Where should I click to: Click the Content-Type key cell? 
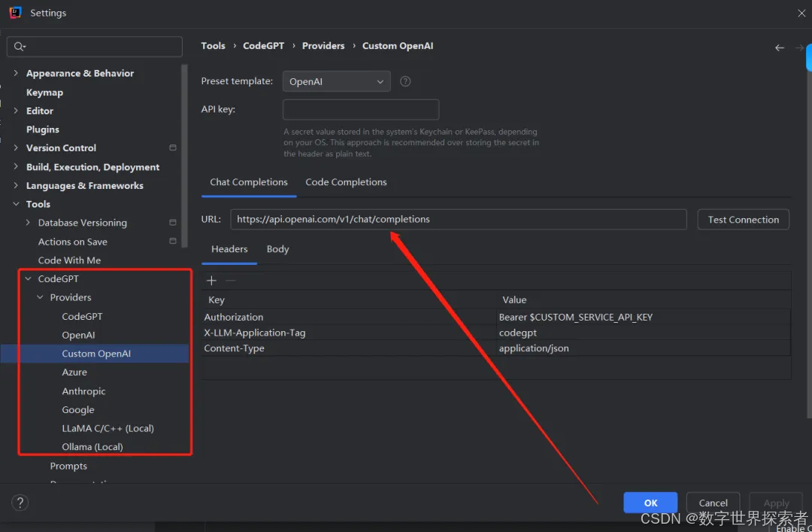pyautogui.click(x=349, y=348)
